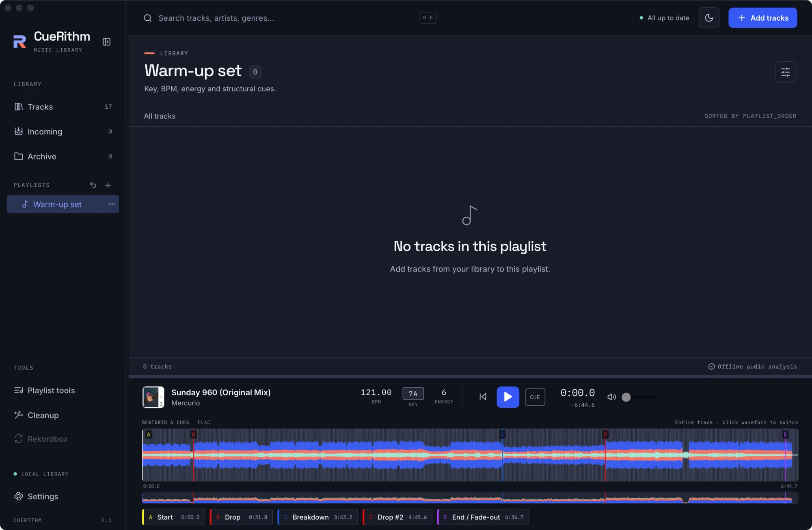The image size is (812, 530).
Task: Jump to cue marker D on waveform
Action: pos(605,435)
